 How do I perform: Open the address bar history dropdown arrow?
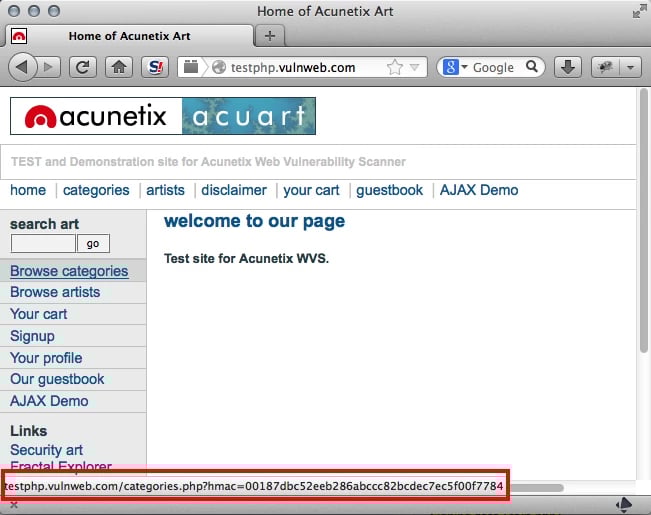coord(416,67)
